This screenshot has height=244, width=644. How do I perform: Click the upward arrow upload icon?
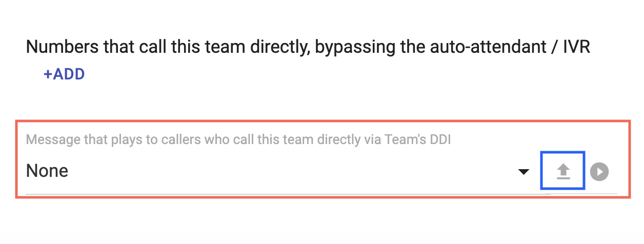(x=563, y=171)
